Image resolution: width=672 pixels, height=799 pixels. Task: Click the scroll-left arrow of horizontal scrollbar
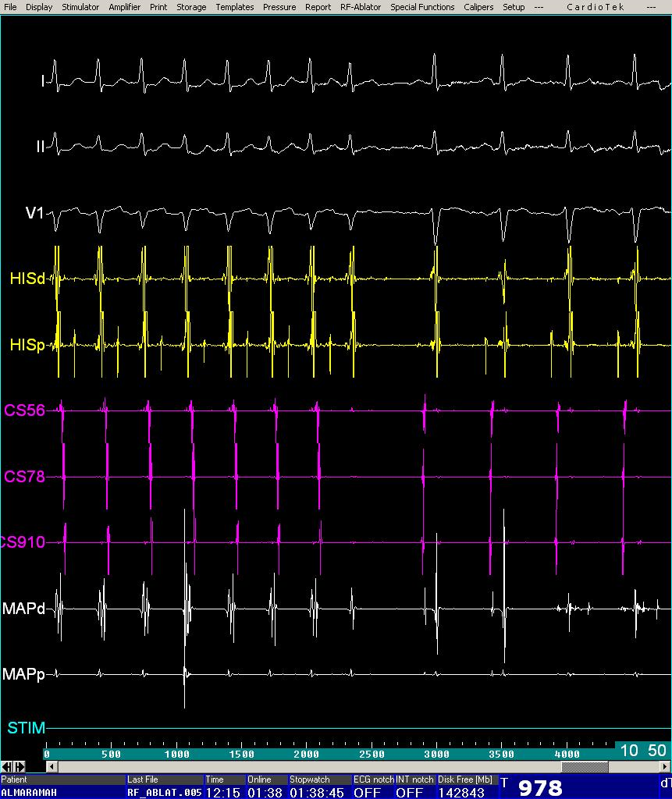pyautogui.click(x=52, y=766)
